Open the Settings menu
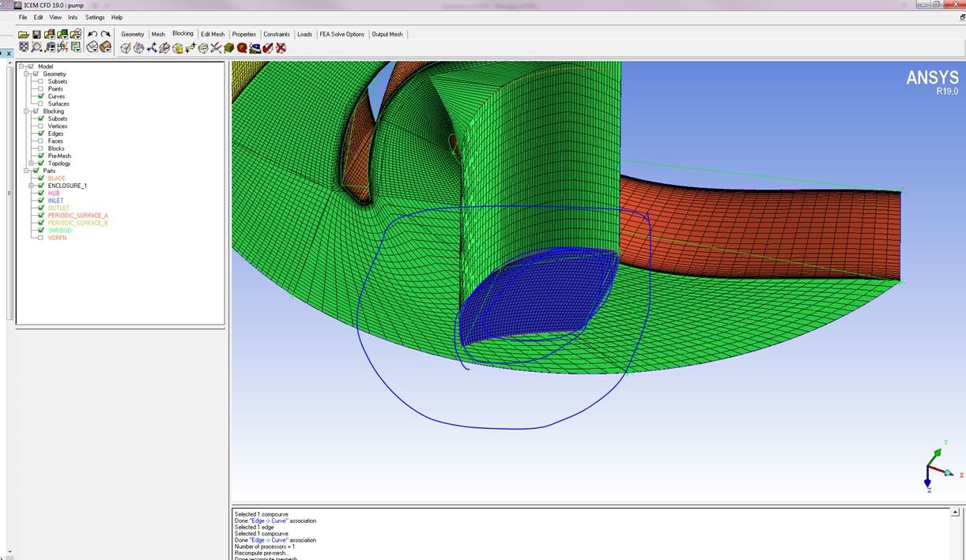This screenshot has width=966, height=560. (x=95, y=17)
